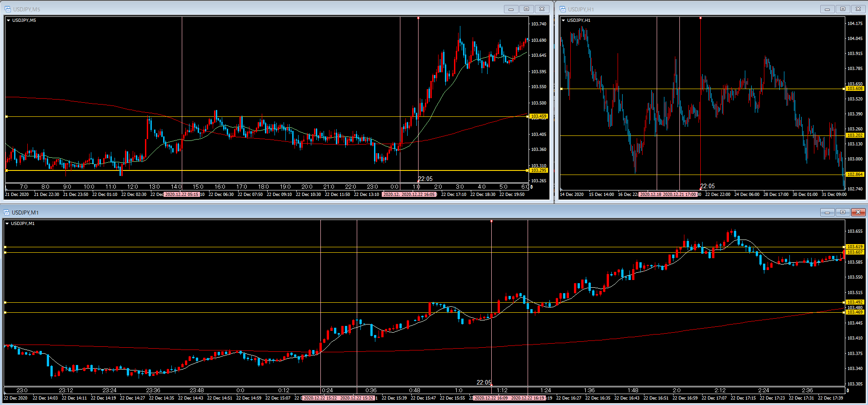Viewport: 868px width, 405px height.
Task: Select the 103.395 horizontal line price tag
Action: coord(539,170)
